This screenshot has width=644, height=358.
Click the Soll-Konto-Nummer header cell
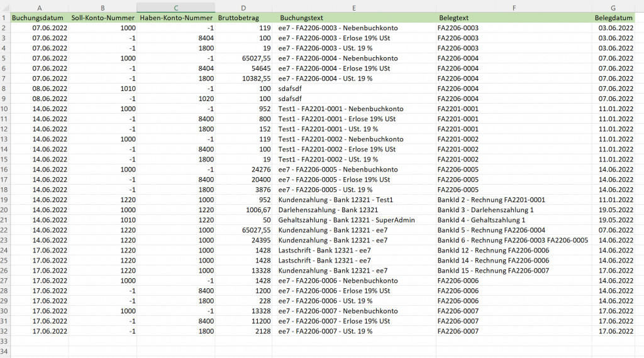click(x=103, y=18)
